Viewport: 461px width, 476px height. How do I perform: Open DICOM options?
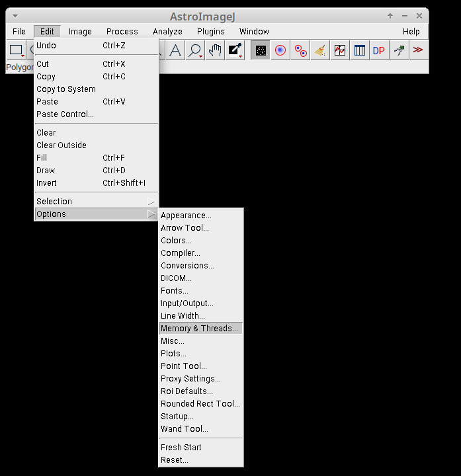(201, 278)
